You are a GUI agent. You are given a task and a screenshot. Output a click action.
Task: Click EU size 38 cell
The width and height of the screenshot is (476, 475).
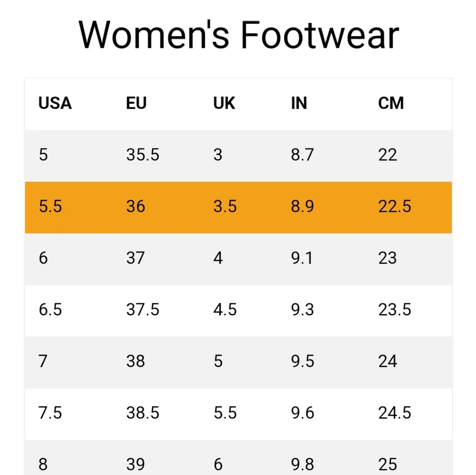(136, 361)
